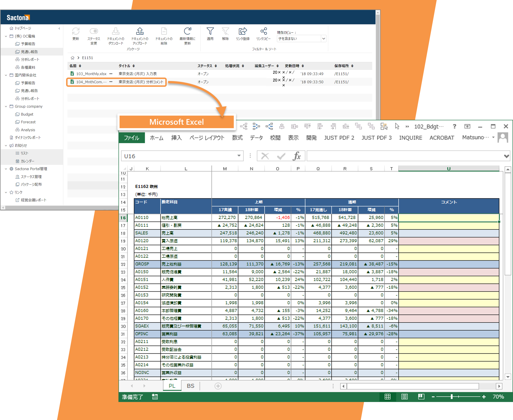Click the document download icon
Image resolution: width=513 pixels, height=420 pixels.
point(116,31)
